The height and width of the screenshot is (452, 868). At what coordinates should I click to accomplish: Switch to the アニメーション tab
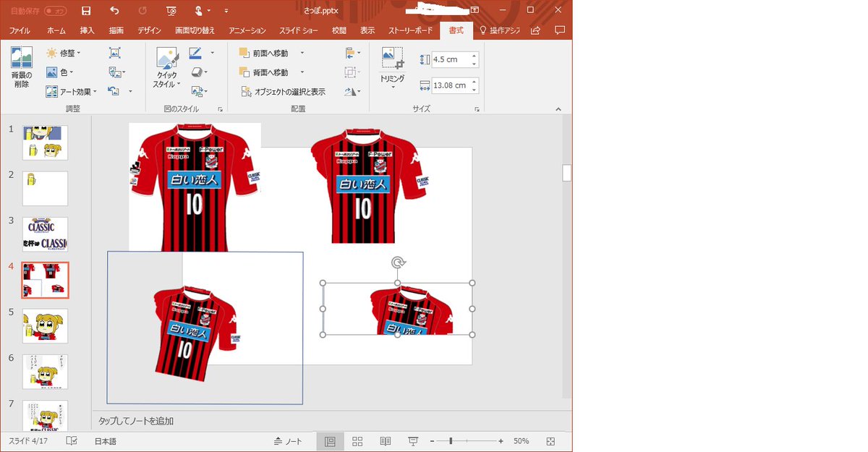247,30
